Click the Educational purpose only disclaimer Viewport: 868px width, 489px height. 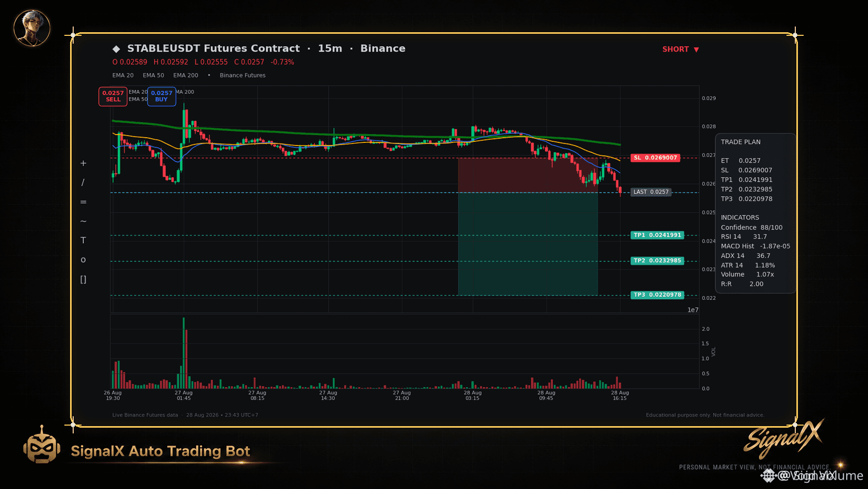pos(705,415)
